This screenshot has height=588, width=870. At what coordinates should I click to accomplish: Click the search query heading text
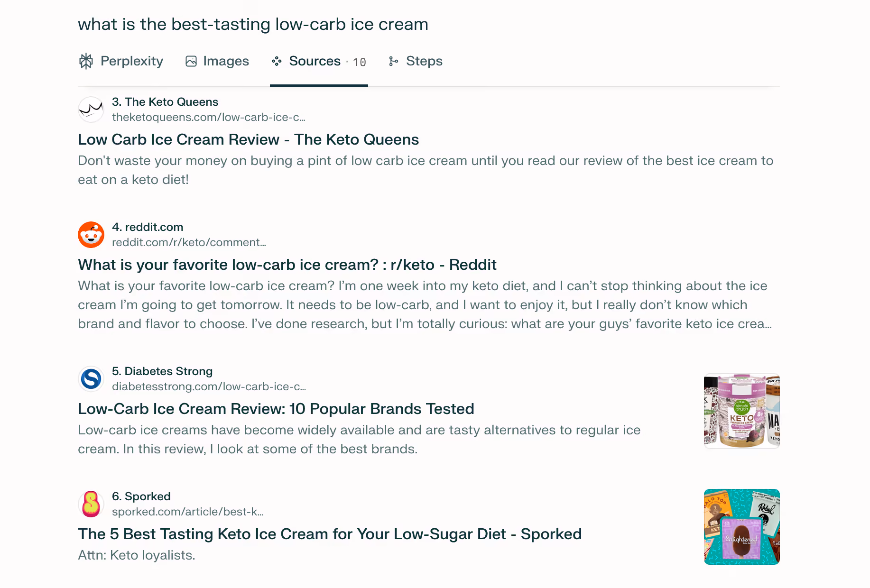pos(253,24)
